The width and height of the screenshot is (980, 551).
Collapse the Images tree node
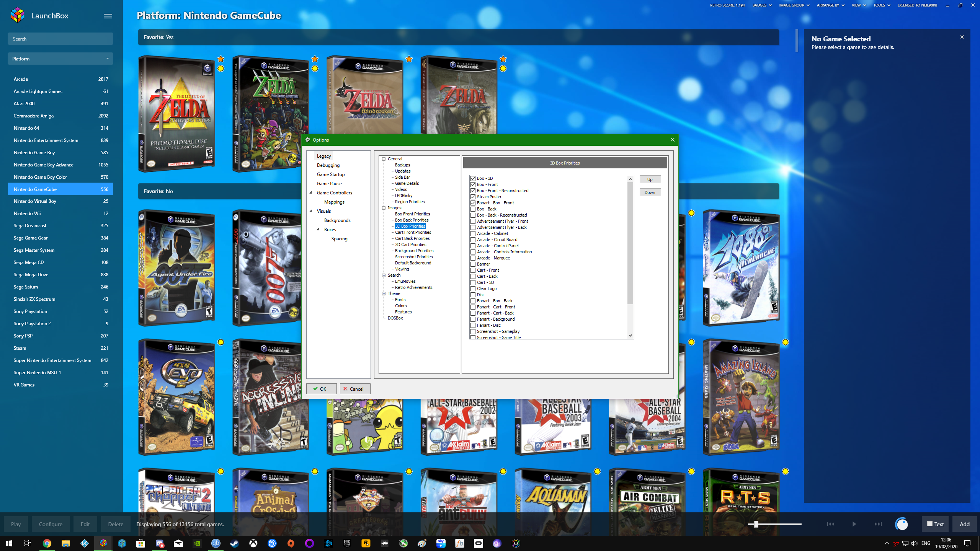[x=384, y=208]
